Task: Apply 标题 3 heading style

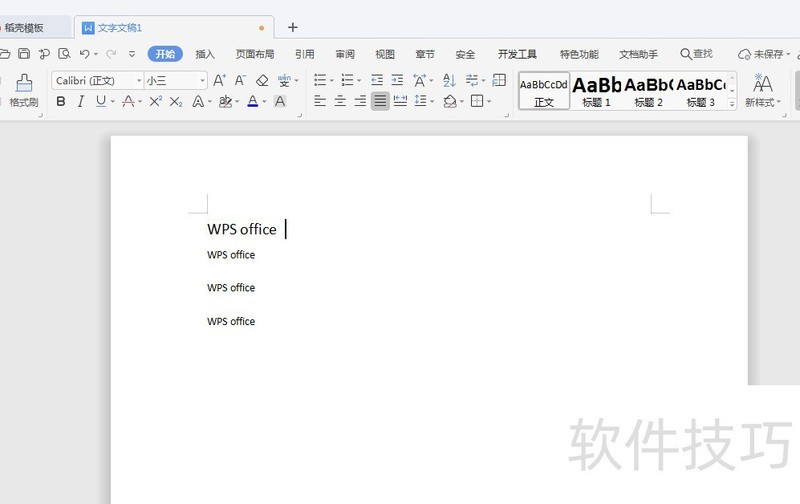Action: tap(701, 91)
